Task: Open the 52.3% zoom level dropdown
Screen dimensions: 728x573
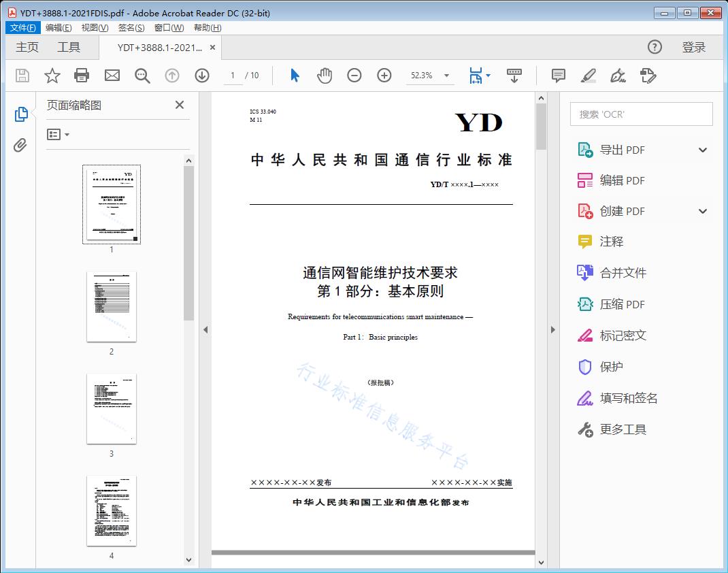Action: (430, 76)
